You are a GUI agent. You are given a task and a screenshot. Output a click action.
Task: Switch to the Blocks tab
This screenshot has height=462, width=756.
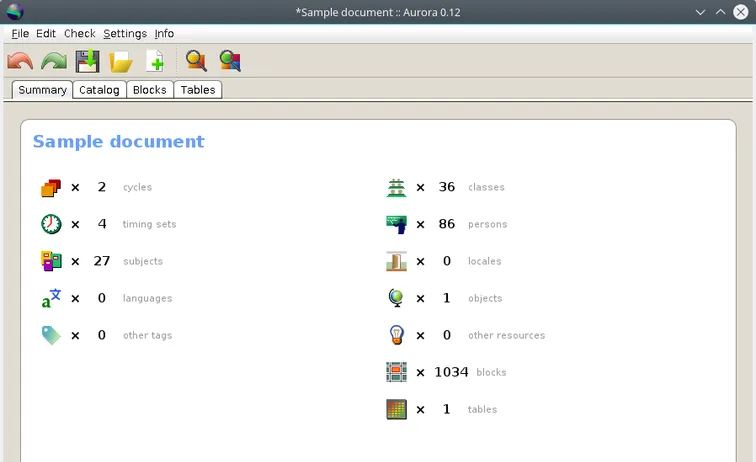(150, 90)
